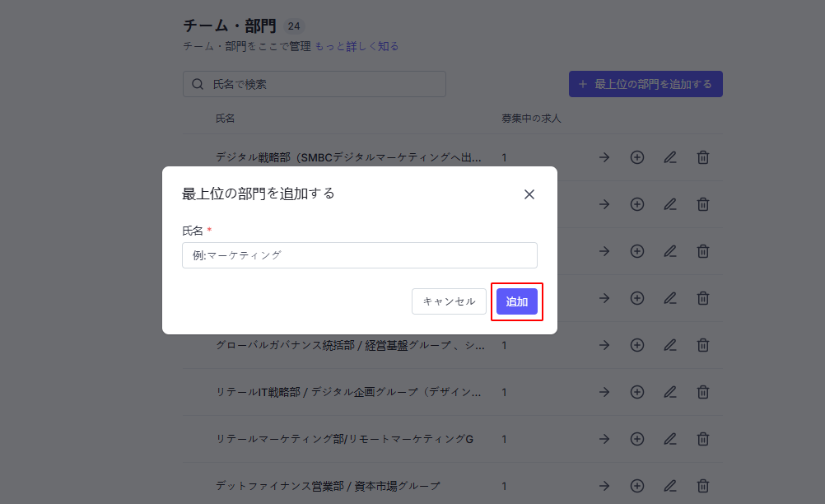Click the キャンセル button
Screen dimensions: 825x504
pyautogui.click(x=449, y=301)
